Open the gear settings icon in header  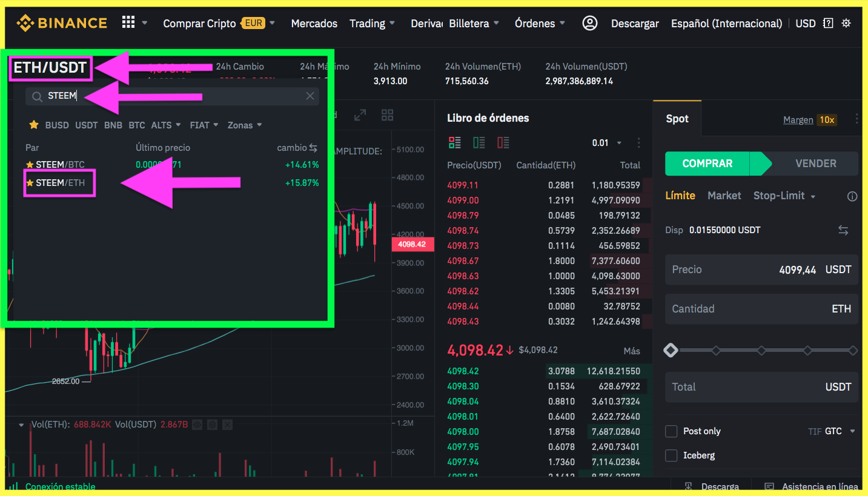(x=846, y=24)
